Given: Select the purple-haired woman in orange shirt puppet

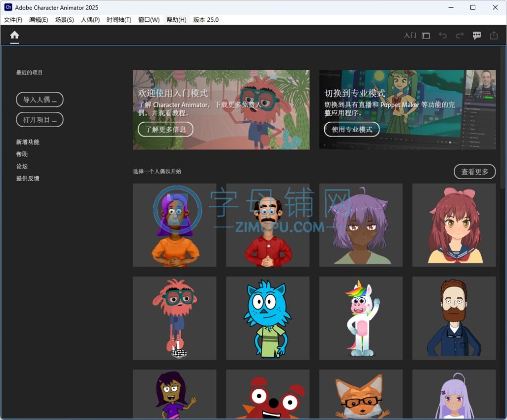Looking at the screenshot, I should [x=175, y=225].
